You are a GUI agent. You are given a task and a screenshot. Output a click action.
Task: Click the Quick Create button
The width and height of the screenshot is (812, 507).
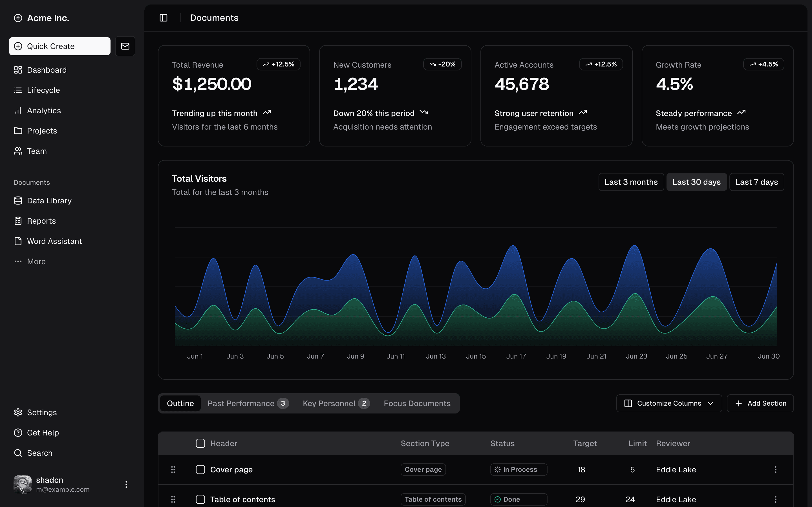[60, 46]
